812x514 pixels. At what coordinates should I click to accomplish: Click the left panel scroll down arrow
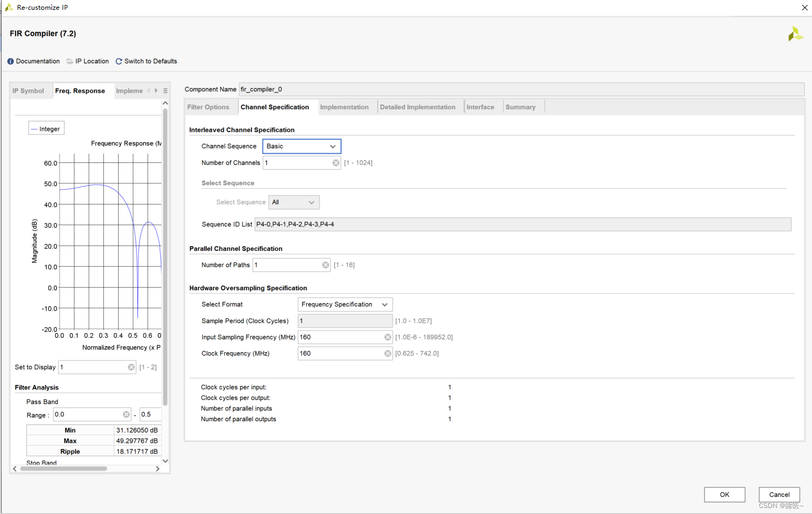click(165, 461)
